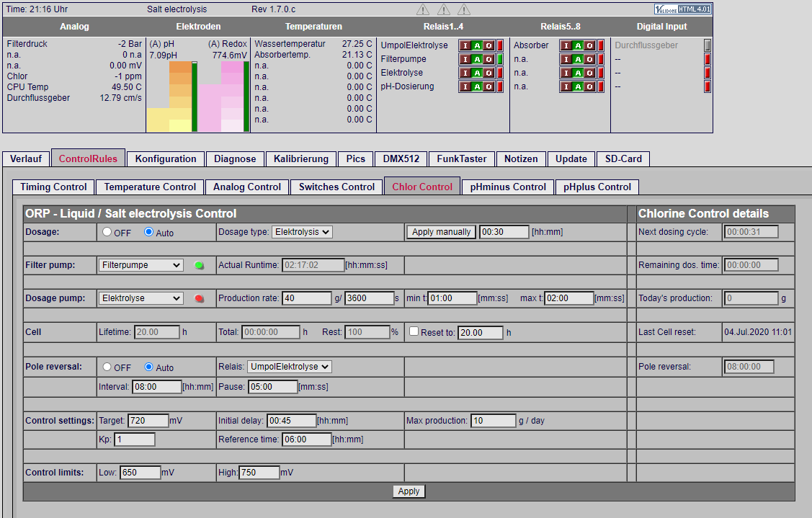
Task: Click the red UmpolElektrolyse relay state indicator
Action: tap(500, 45)
